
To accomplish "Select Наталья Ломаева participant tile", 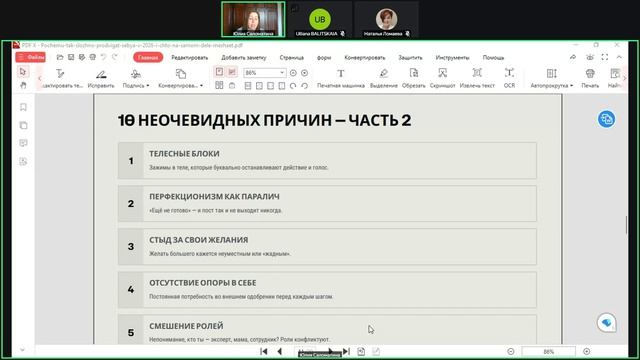I will pos(386,20).
